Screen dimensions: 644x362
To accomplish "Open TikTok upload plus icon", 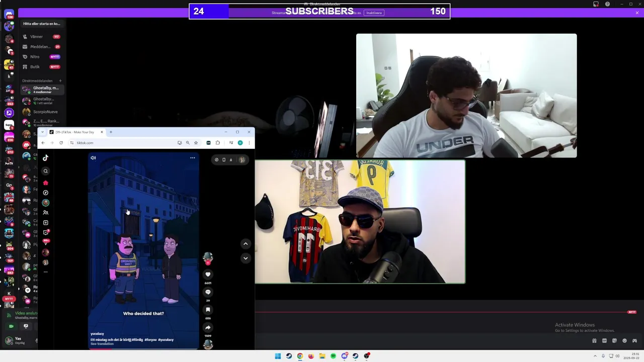I will click(45, 223).
